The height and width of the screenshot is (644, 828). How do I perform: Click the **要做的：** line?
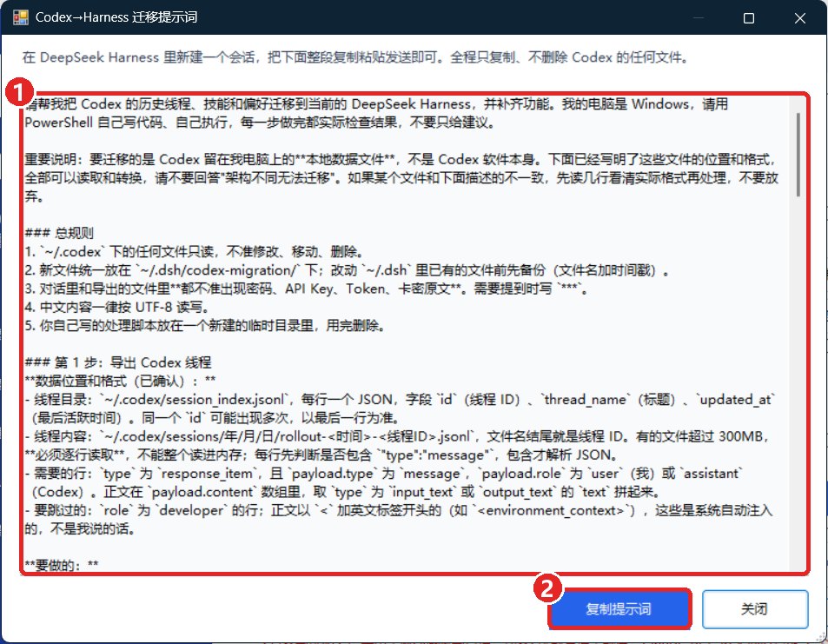62,565
